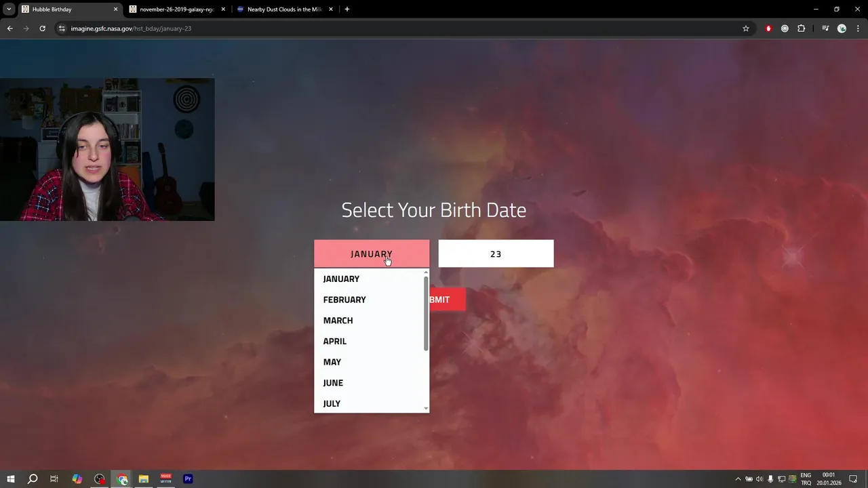
Task: Close the Nearby Dust Clouds tab
Action: [x=331, y=9]
